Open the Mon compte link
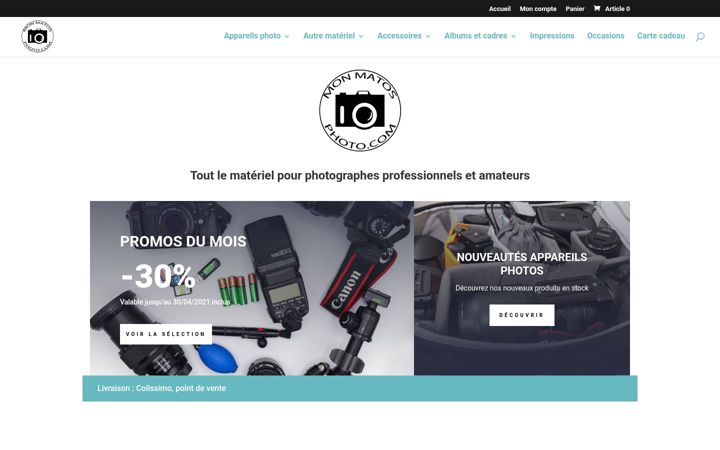Image resolution: width=720 pixels, height=450 pixels. click(x=538, y=9)
